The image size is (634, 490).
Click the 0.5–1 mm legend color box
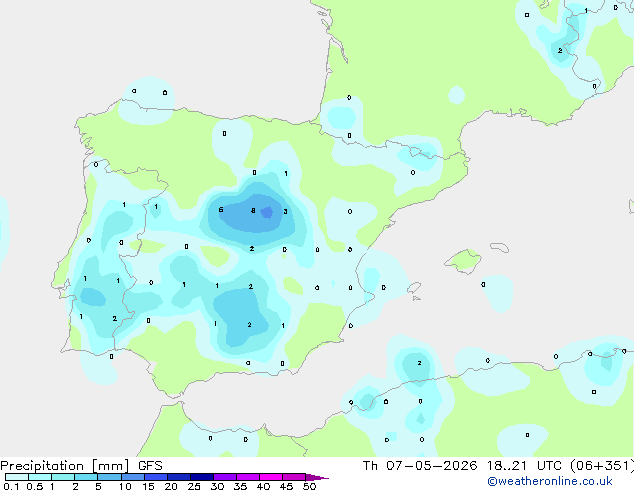click(x=40, y=477)
